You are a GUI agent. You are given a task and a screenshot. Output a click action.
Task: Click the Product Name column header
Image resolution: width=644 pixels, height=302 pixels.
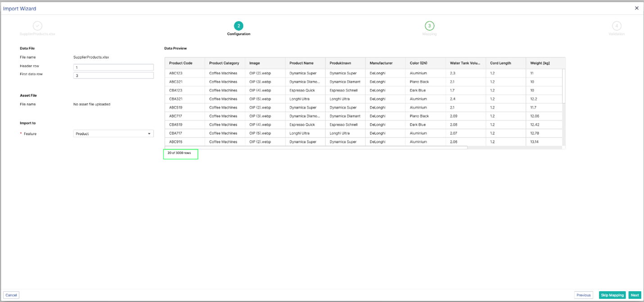(x=305, y=63)
